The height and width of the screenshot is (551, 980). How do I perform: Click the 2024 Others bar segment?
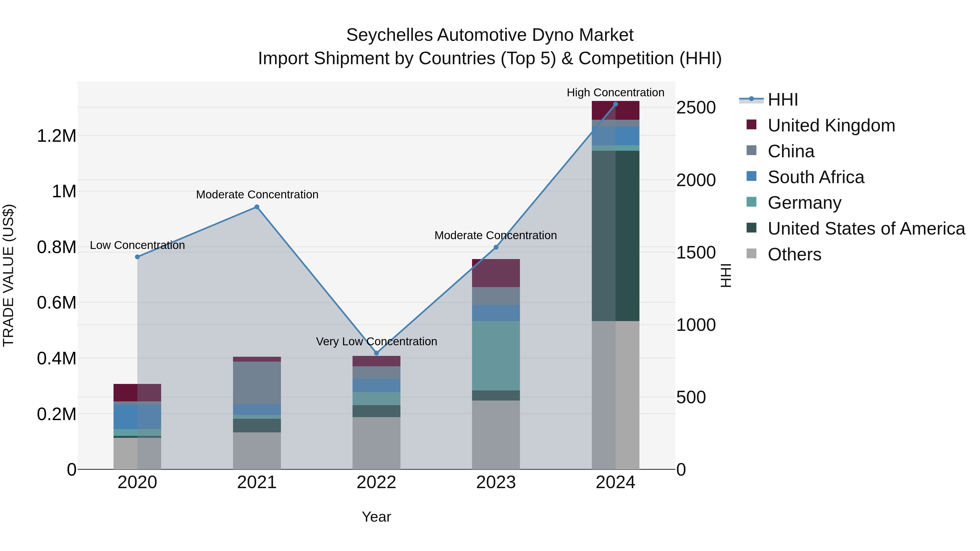(615, 395)
